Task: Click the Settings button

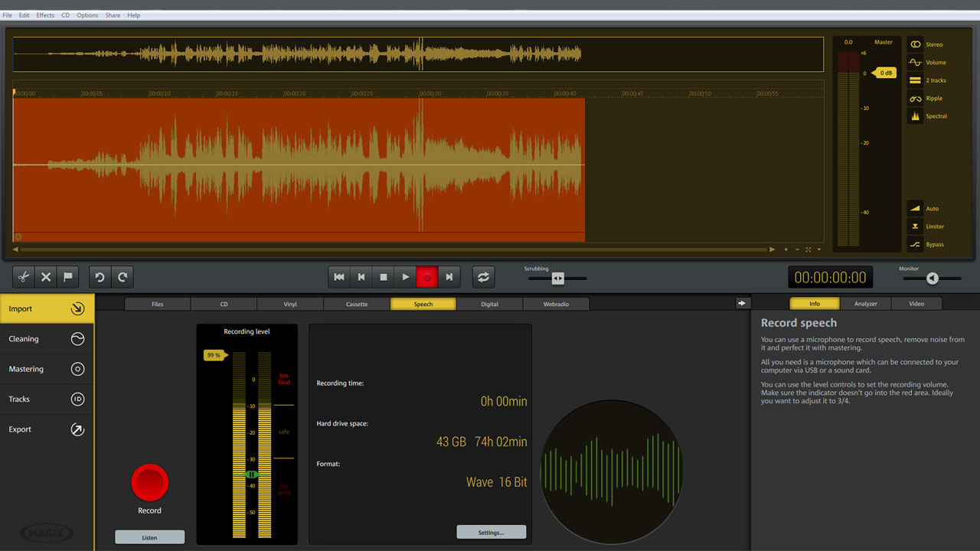Action: pyautogui.click(x=491, y=531)
